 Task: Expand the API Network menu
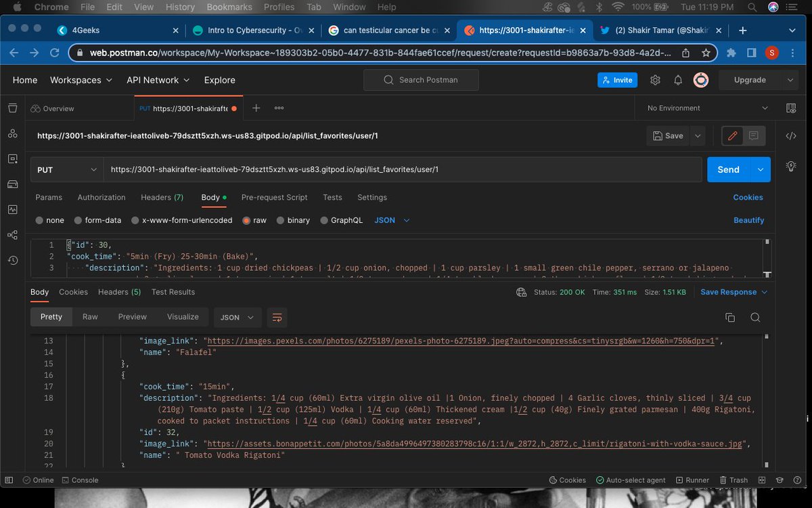(x=158, y=80)
